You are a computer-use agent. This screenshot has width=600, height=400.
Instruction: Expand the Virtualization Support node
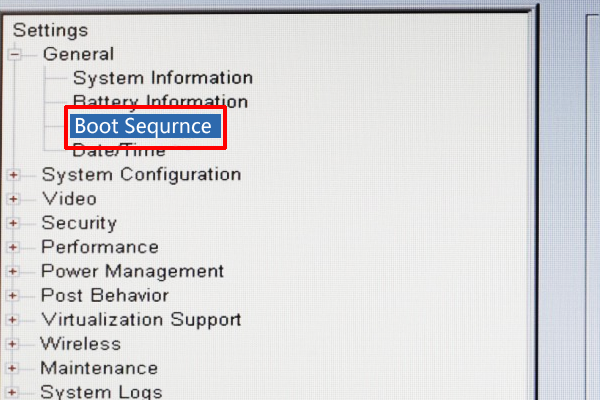click(14, 320)
